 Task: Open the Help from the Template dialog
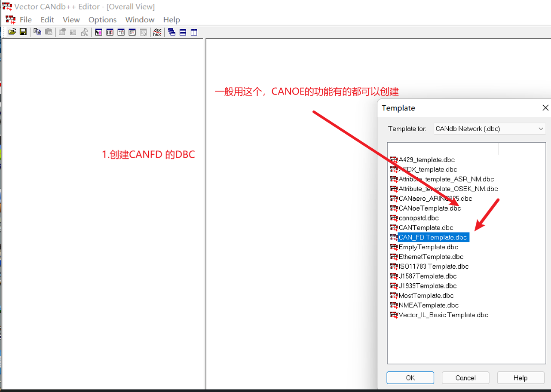(x=520, y=377)
